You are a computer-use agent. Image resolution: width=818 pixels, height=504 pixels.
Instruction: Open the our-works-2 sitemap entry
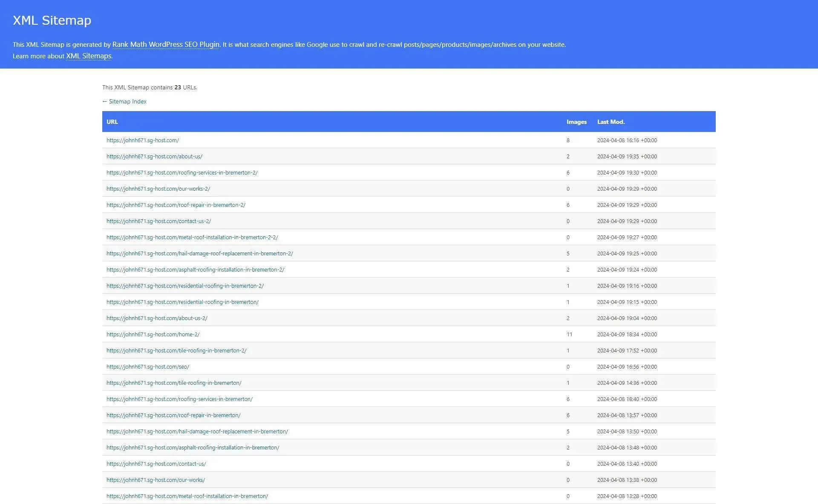point(158,189)
